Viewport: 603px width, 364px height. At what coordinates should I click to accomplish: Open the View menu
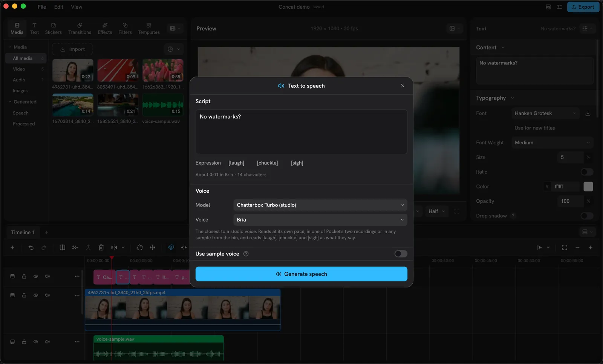[77, 7]
